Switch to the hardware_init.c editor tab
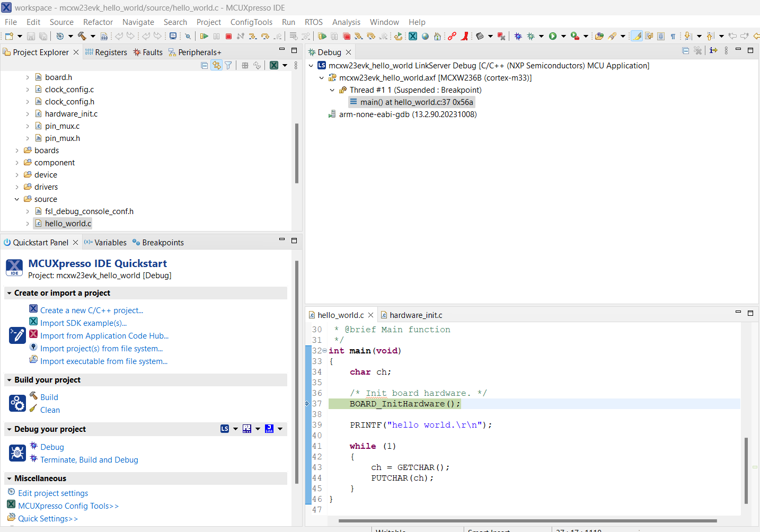This screenshot has height=532, width=760. (x=411, y=315)
